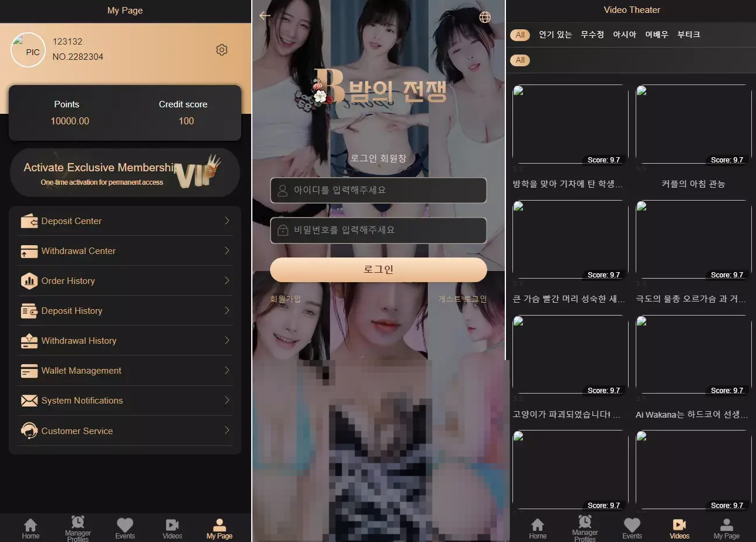This screenshot has width=756, height=542.
Task: Switch to the 무수정 video tab
Action: [592, 35]
